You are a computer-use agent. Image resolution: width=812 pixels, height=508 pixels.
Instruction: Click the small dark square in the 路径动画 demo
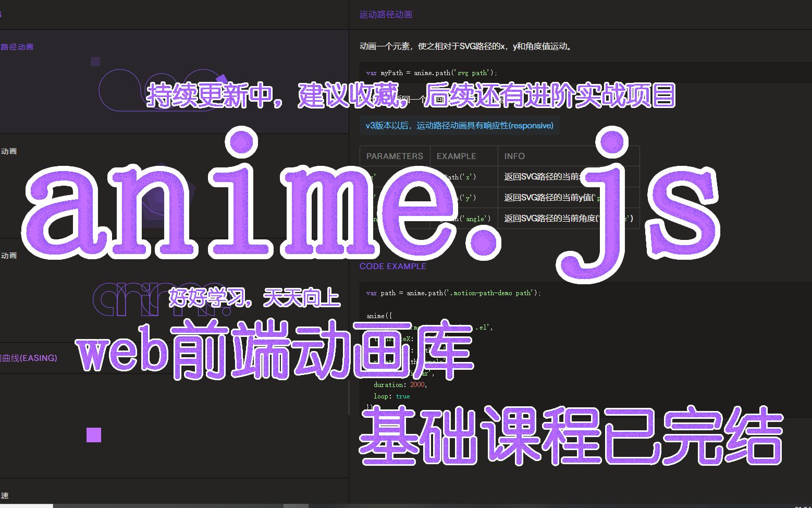(x=95, y=62)
